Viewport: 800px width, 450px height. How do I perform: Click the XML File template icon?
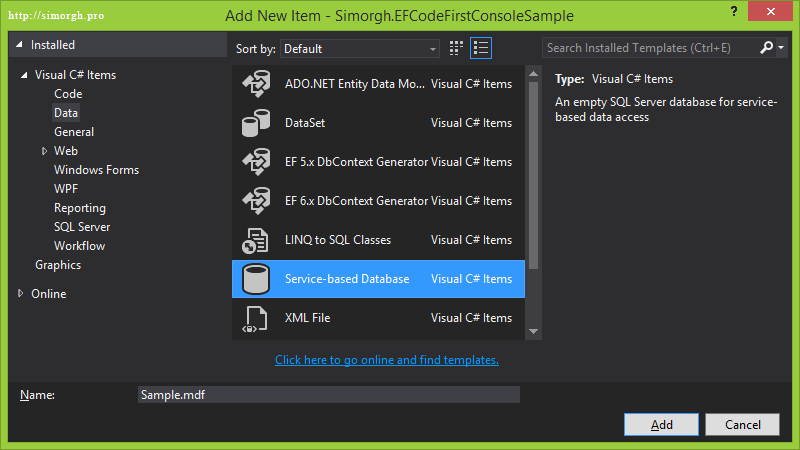click(256, 318)
